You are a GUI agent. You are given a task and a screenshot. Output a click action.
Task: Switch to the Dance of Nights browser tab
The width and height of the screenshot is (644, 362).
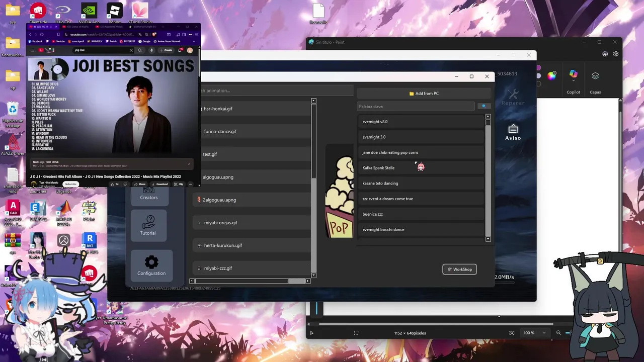(x=76, y=27)
